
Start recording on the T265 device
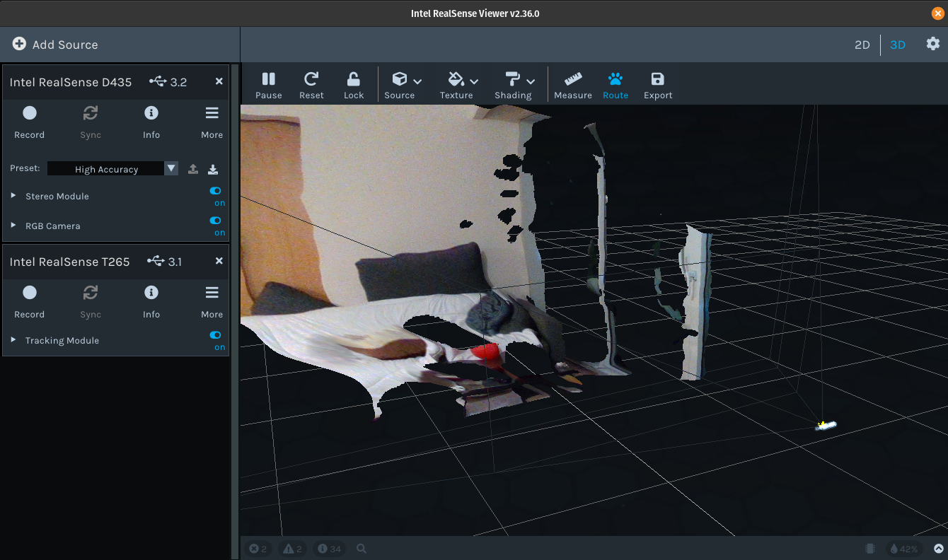tap(30, 301)
